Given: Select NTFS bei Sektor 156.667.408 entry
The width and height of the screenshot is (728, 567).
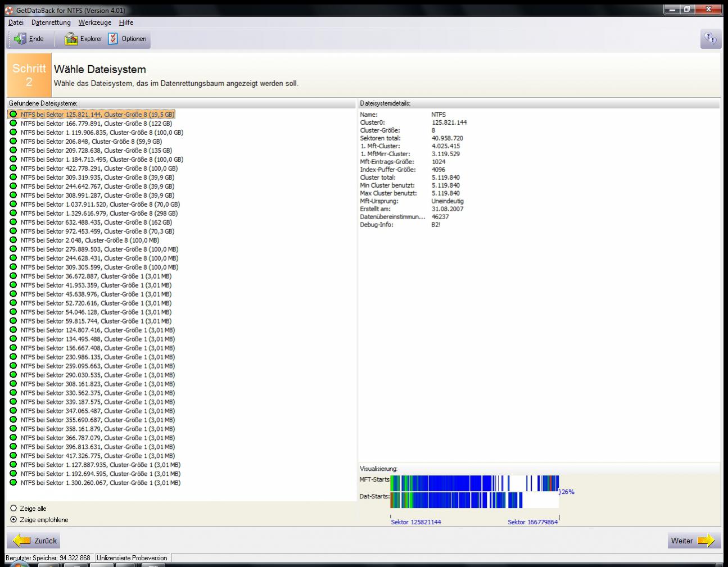Looking at the screenshot, I should coord(92,348).
